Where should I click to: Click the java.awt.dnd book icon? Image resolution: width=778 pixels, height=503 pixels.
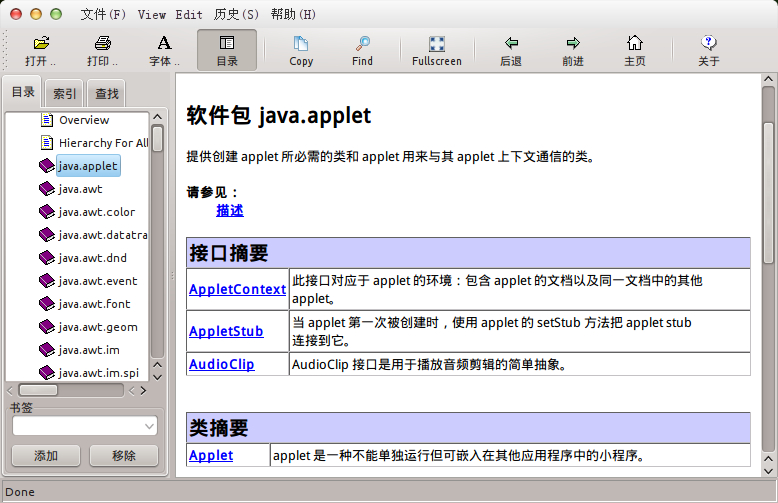[47, 257]
